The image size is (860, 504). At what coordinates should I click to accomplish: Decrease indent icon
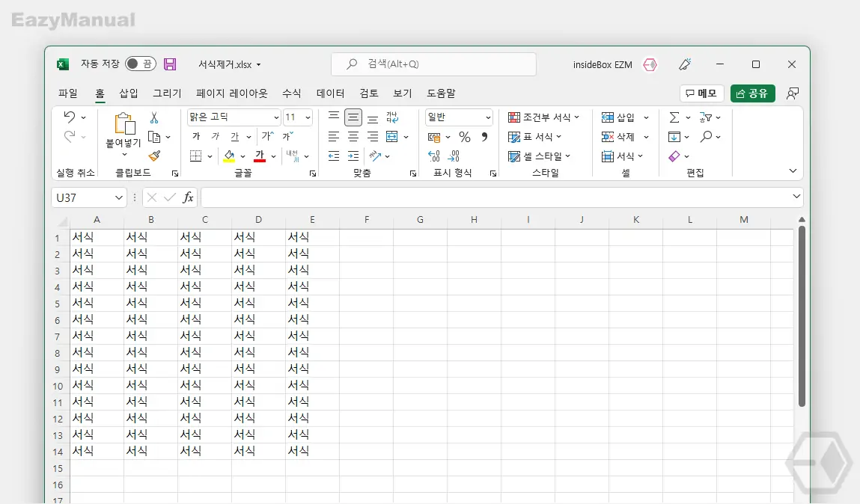334,156
